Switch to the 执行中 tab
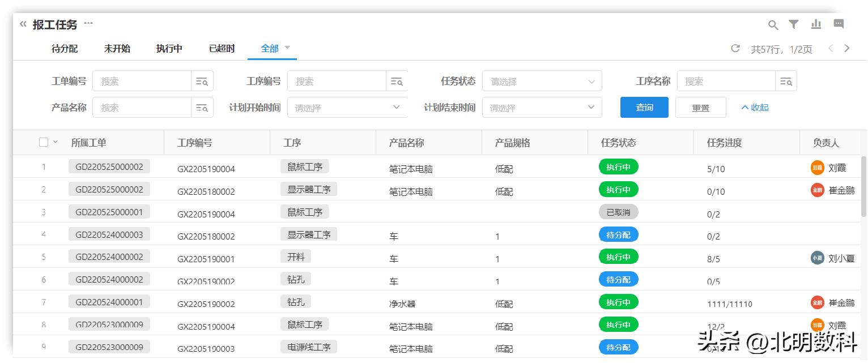This screenshot has height=363, width=868. tap(169, 49)
